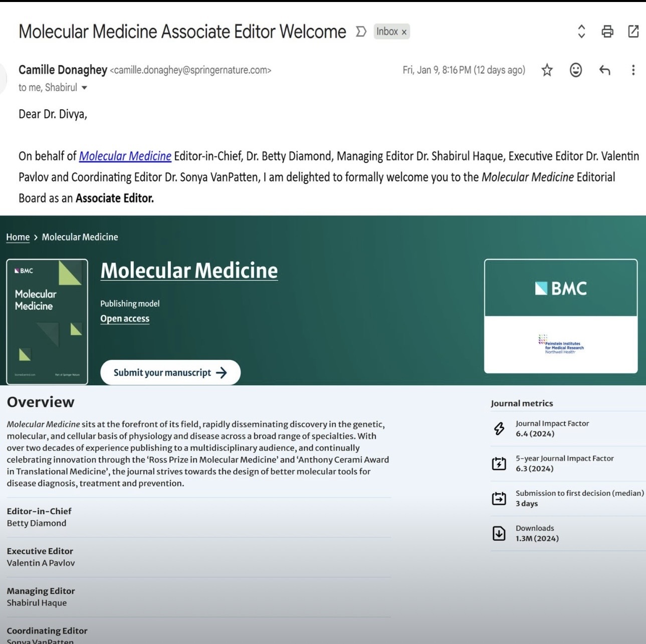Click the Home breadcrumb link
Image resolution: width=646 pixels, height=644 pixels.
18,237
